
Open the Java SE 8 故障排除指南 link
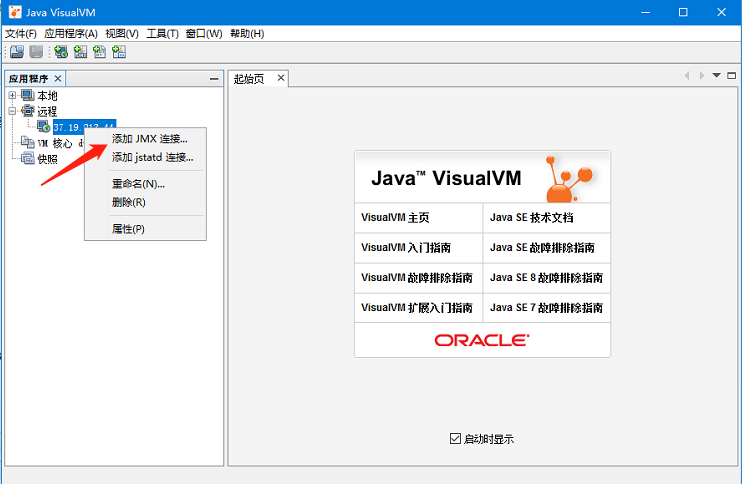pyautogui.click(x=547, y=277)
